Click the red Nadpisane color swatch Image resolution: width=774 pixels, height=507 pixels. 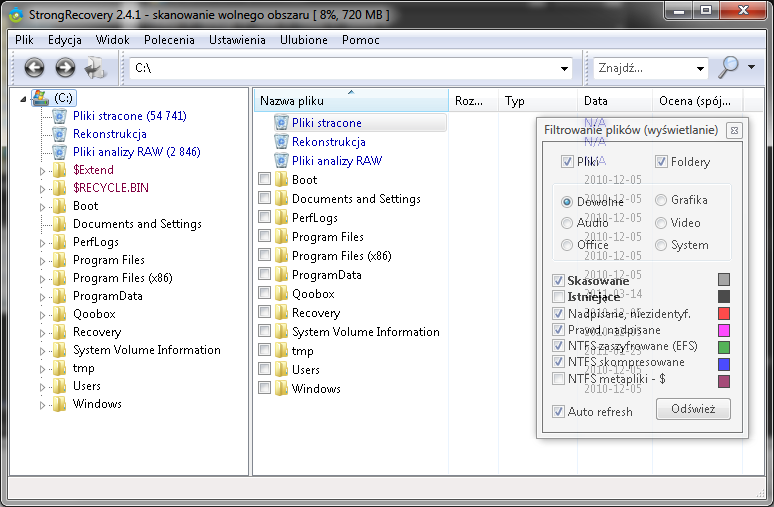point(724,314)
